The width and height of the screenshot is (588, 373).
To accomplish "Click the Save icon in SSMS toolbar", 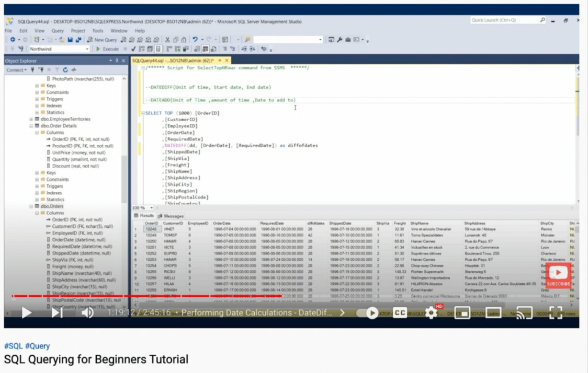I will (70, 40).
